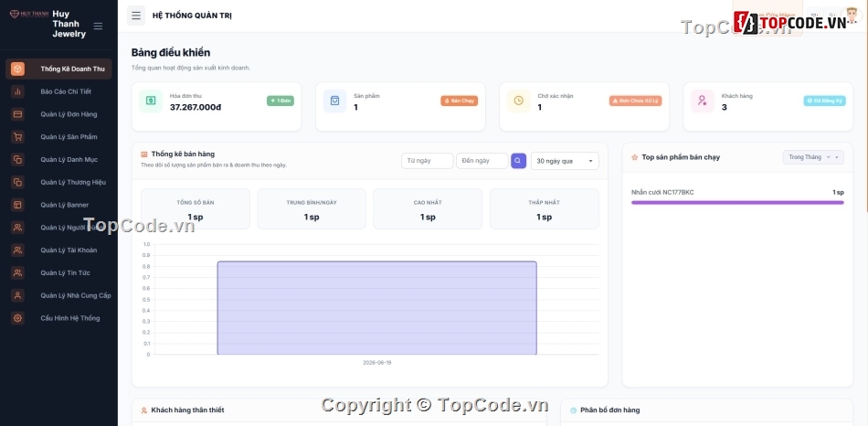Click the chart bar for 2026-06-19

(x=377, y=308)
